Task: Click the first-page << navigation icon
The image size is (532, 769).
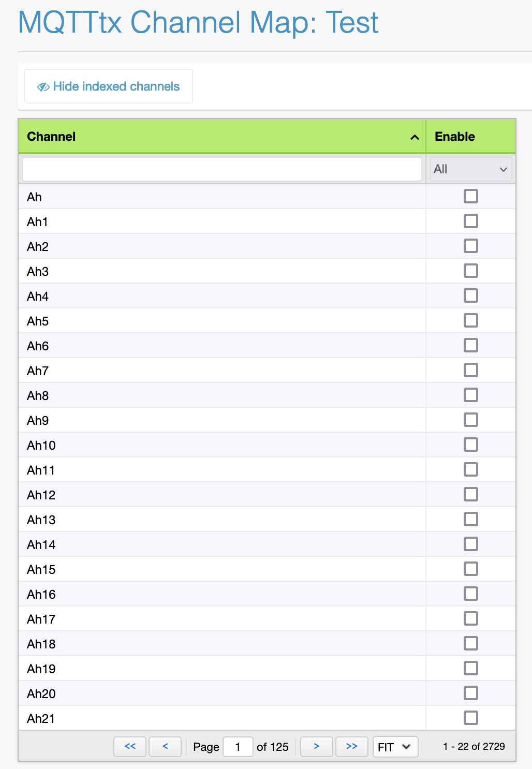Action: [129, 746]
